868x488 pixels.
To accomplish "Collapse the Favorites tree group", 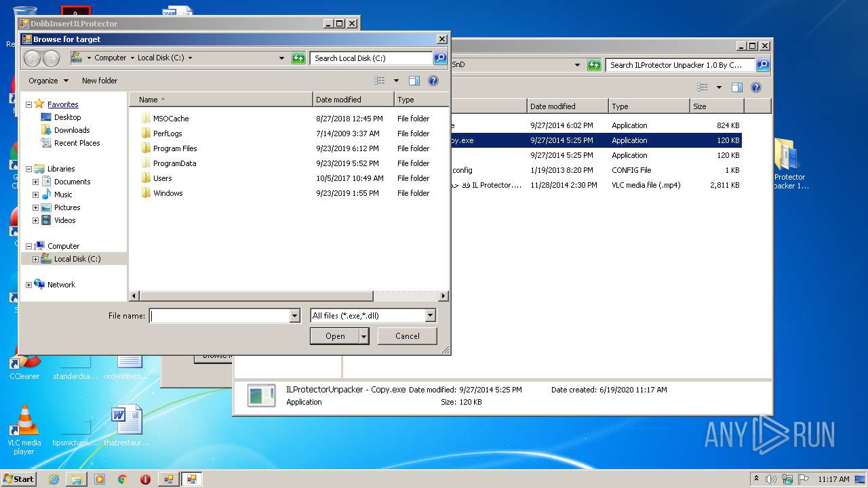I will [29, 104].
